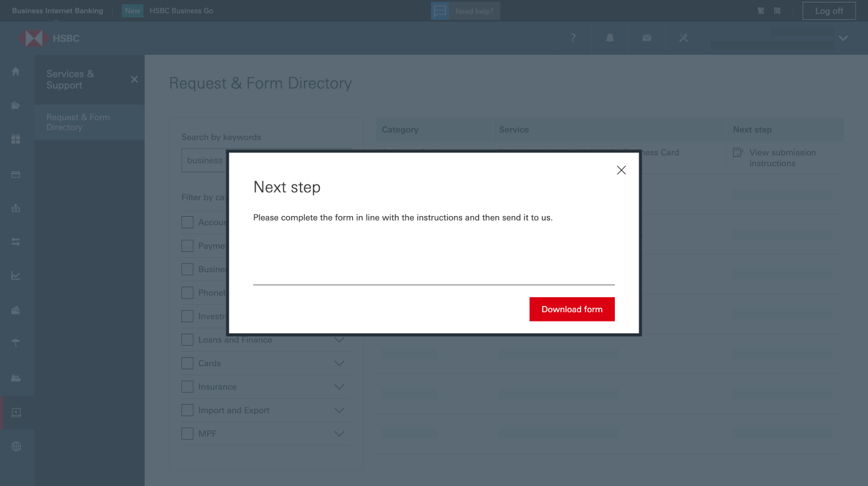Image resolution: width=868 pixels, height=486 pixels.
Task: Open the Home icon in the sidebar
Action: (16, 72)
